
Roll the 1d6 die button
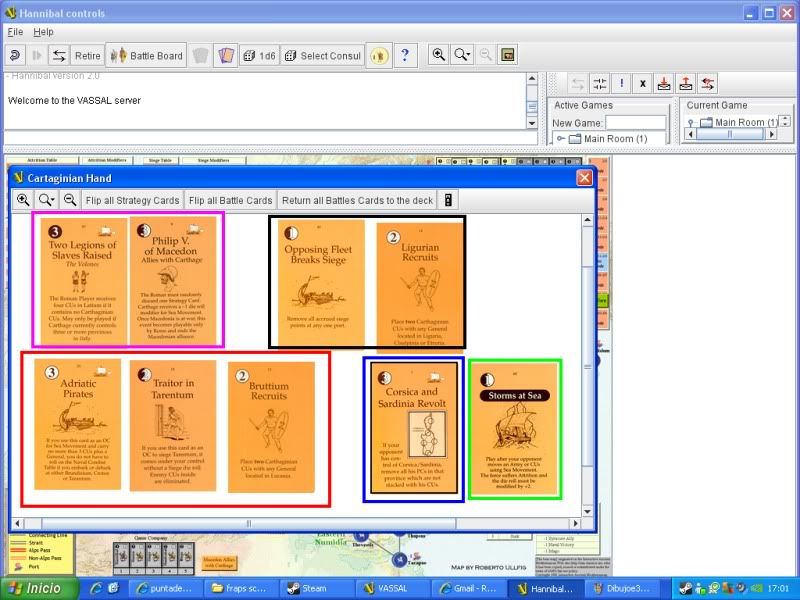point(259,55)
